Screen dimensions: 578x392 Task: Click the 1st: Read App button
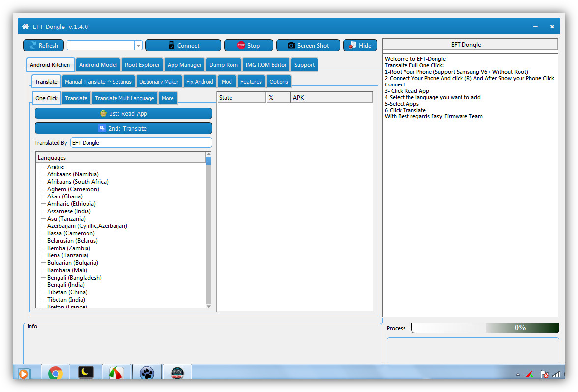tap(123, 113)
